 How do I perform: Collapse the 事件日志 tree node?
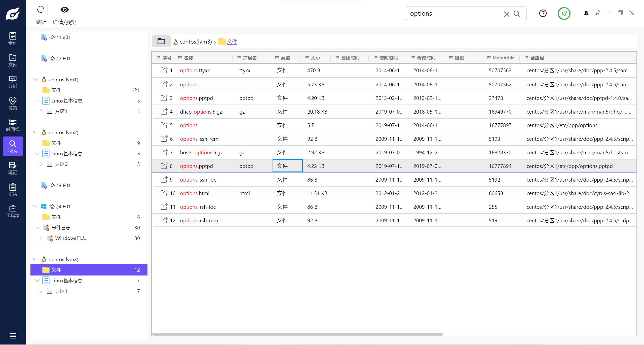[x=37, y=228]
